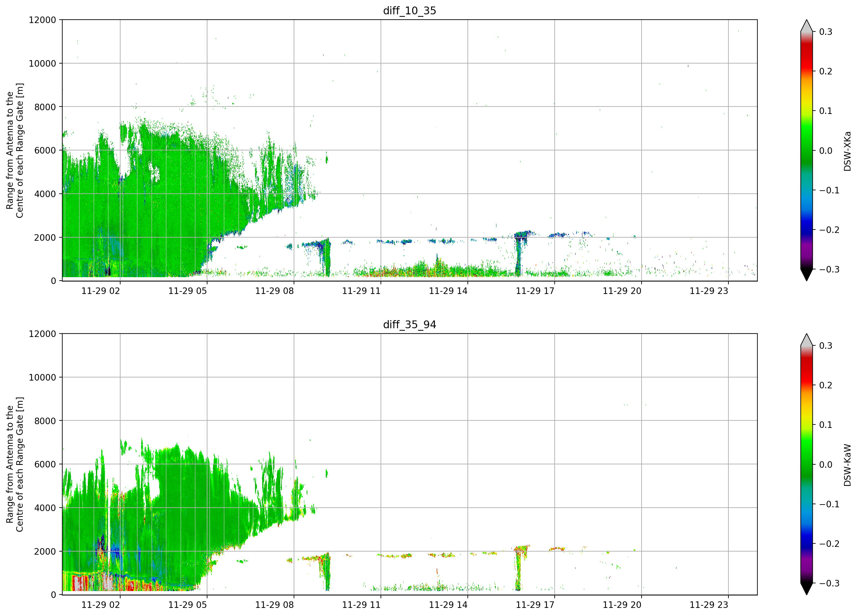Click top plot y-tick label 10000
Image resolution: width=858 pixels, height=616 pixels.
(x=42, y=64)
